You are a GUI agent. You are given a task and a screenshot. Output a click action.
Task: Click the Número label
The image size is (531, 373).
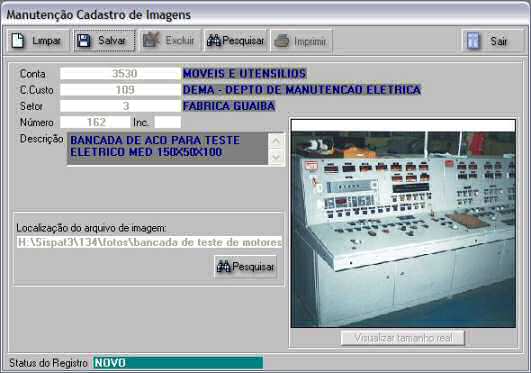tap(37, 122)
